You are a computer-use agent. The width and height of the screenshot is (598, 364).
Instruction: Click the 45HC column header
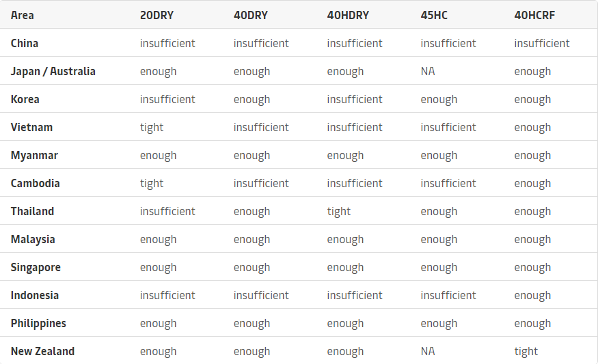434,15
